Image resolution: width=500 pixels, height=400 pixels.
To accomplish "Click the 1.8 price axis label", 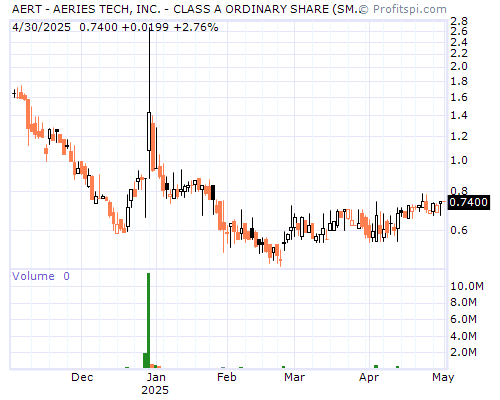I will [x=459, y=81].
